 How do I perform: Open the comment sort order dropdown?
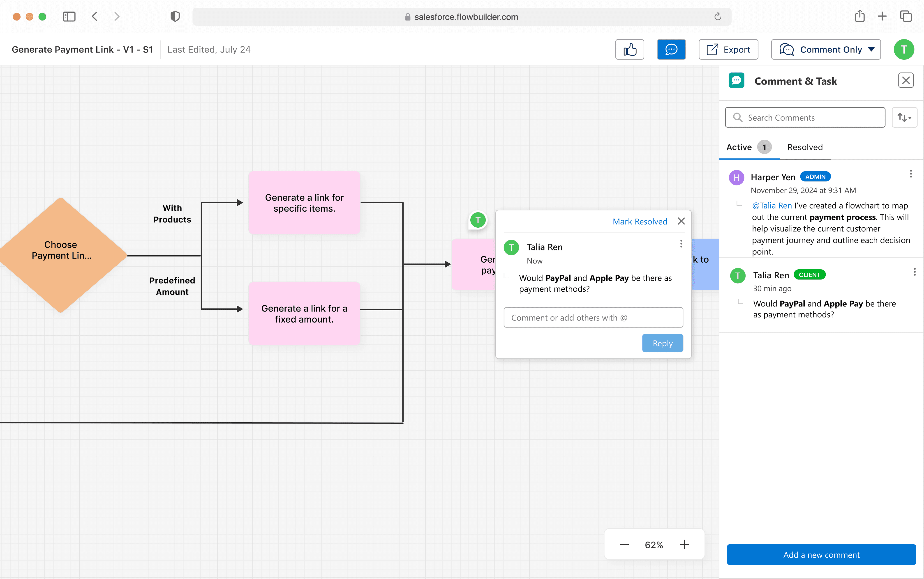[x=904, y=118]
